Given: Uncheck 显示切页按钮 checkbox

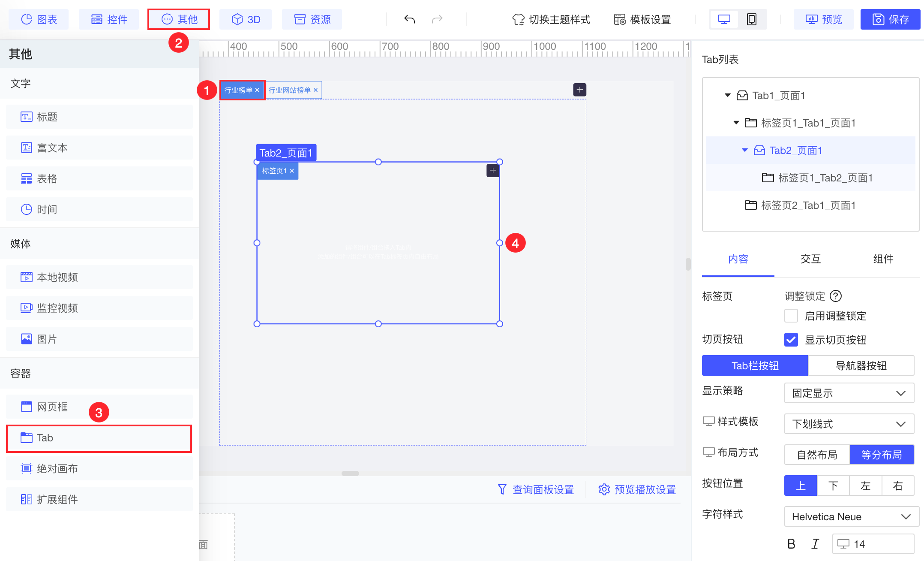Looking at the screenshot, I should [791, 340].
